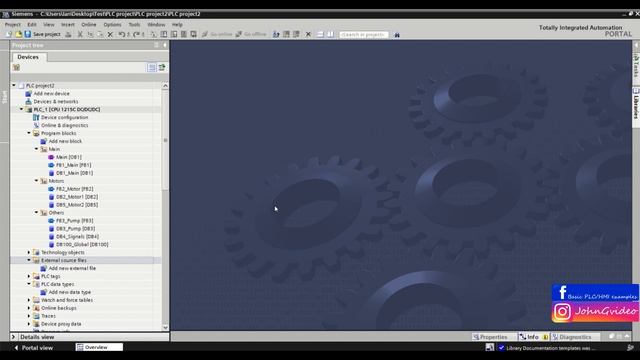
Task: Open the View menu
Action: pos(49,24)
